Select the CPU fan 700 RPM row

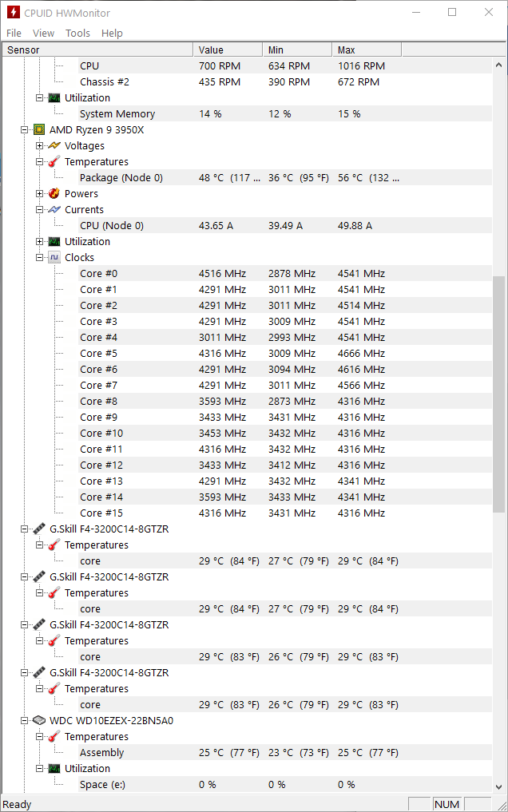click(x=285, y=65)
